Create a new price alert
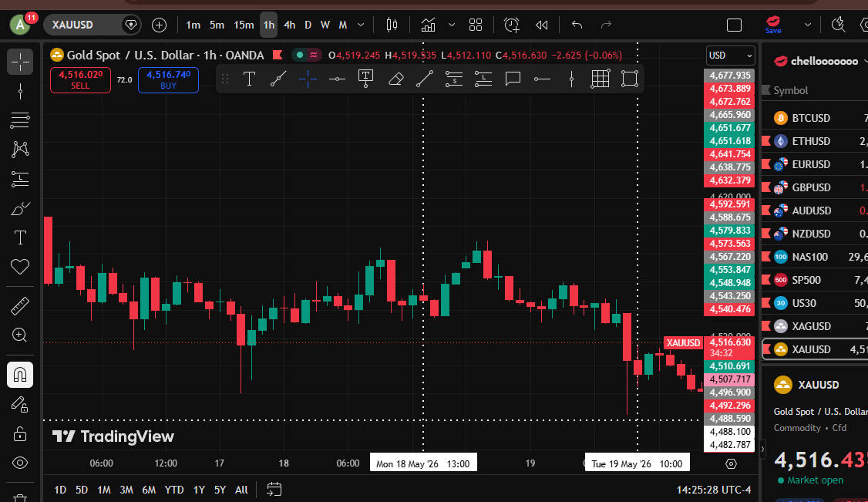Screen dimensions: 868x502 (x=512, y=25)
